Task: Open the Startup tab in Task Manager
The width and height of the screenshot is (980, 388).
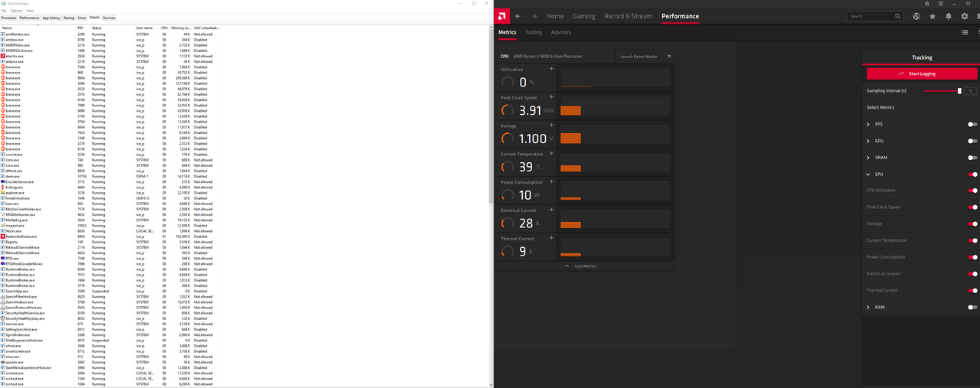Action: pyautogui.click(x=69, y=17)
